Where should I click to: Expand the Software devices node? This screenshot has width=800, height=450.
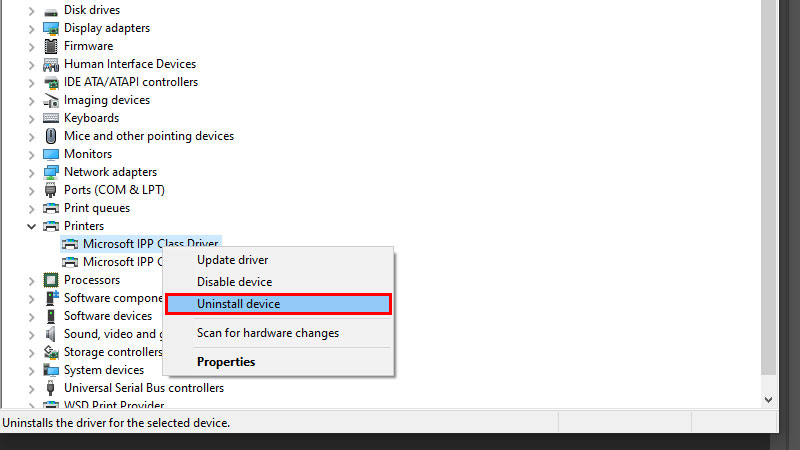click(x=32, y=316)
